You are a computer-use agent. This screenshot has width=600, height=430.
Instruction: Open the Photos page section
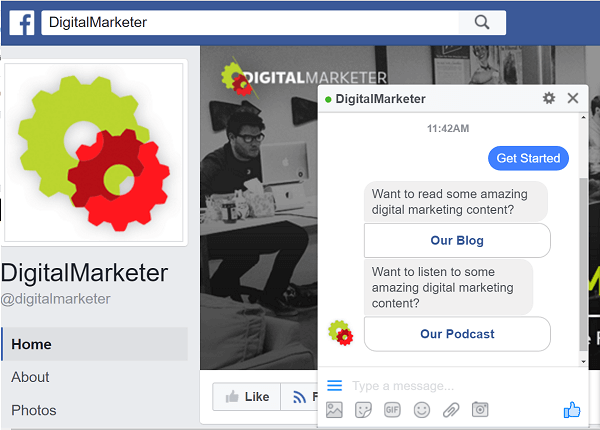click(x=34, y=410)
